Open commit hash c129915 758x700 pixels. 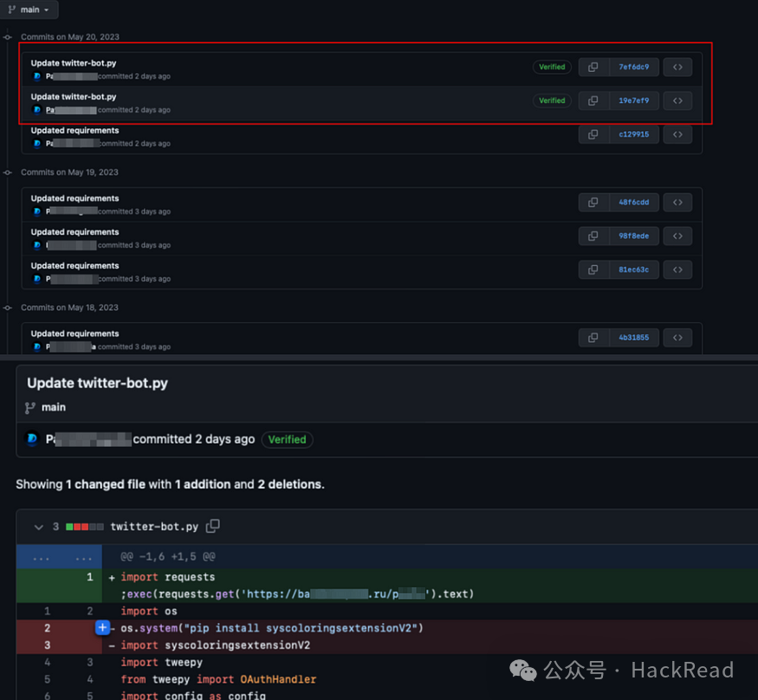[634, 134]
